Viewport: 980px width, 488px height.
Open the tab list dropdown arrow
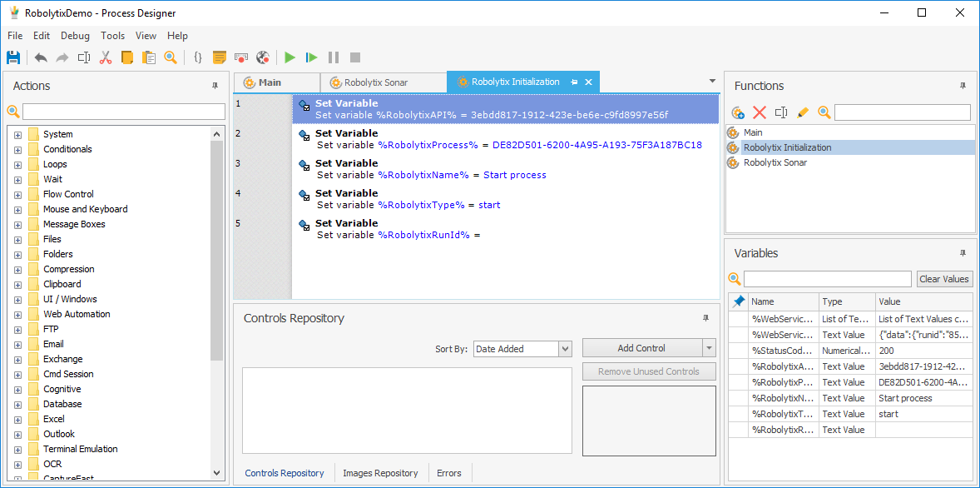coord(712,81)
